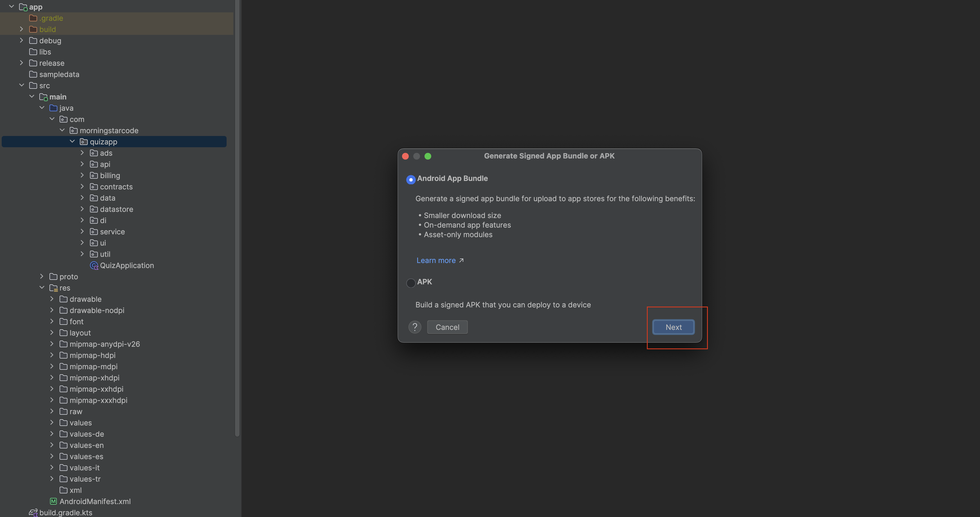Cancel the Generate Signed Bundle dialog

point(447,327)
